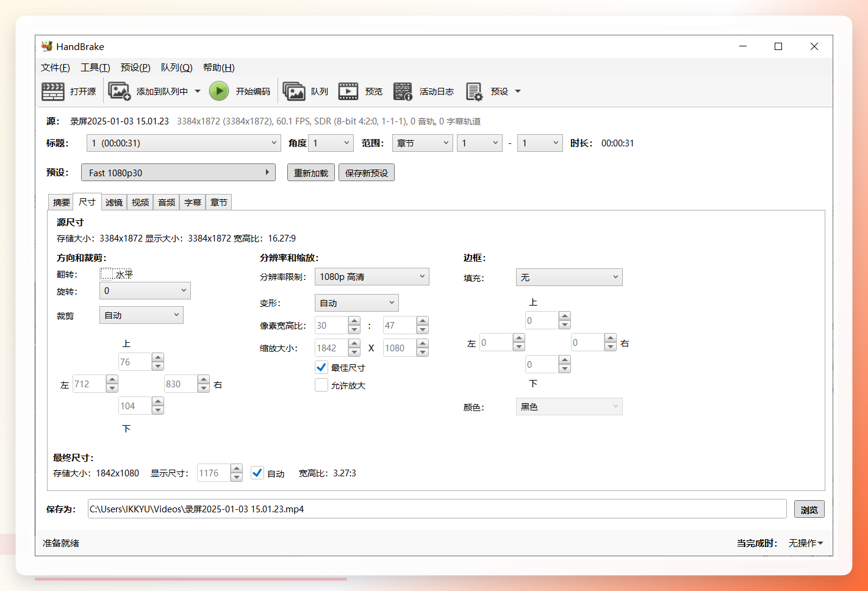868x591 pixels.
Task: Click the 缩放大小 width field 1842
Action: point(331,348)
